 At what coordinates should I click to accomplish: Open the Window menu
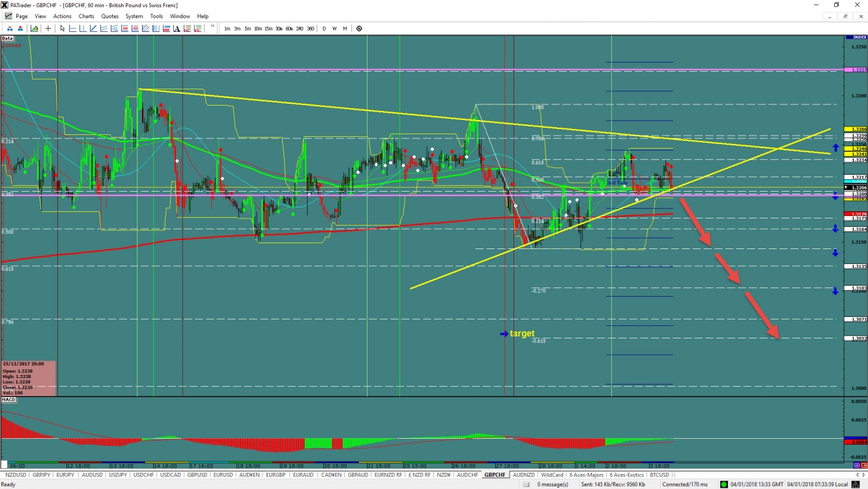pos(180,16)
